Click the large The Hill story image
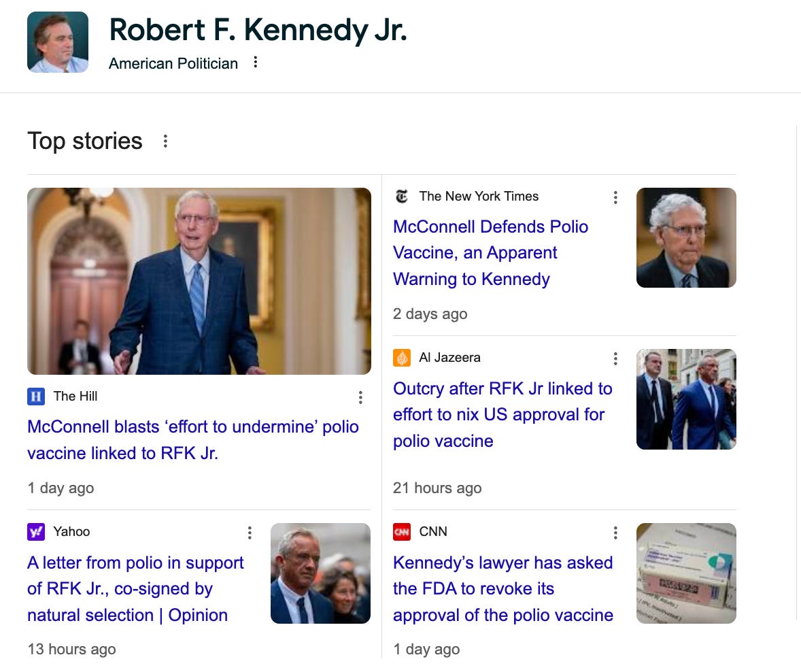The width and height of the screenshot is (801, 672). tap(199, 281)
